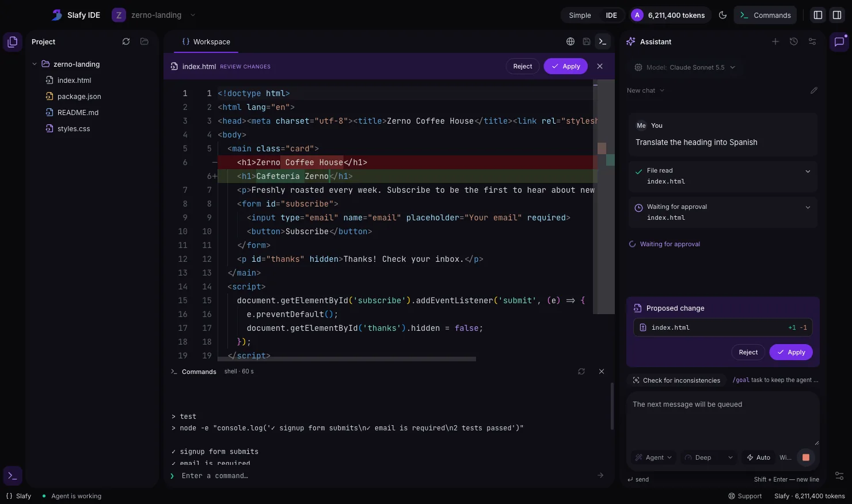852x504 pixels.
Task: Refresh the Project file tree
Action: click(126, 41)
